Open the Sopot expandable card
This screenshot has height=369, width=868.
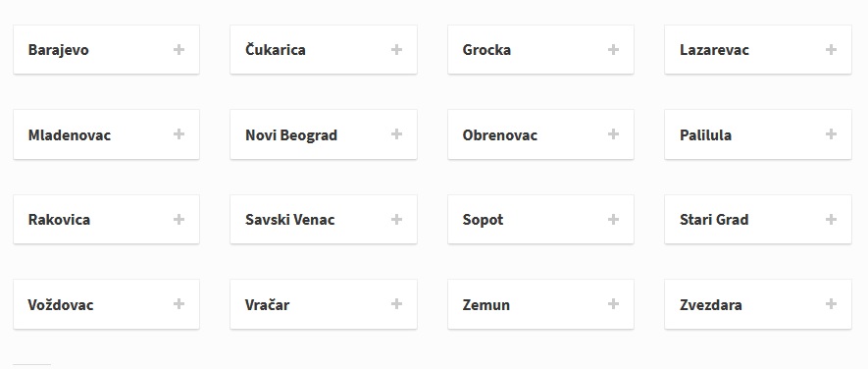(x=540, y=220)
